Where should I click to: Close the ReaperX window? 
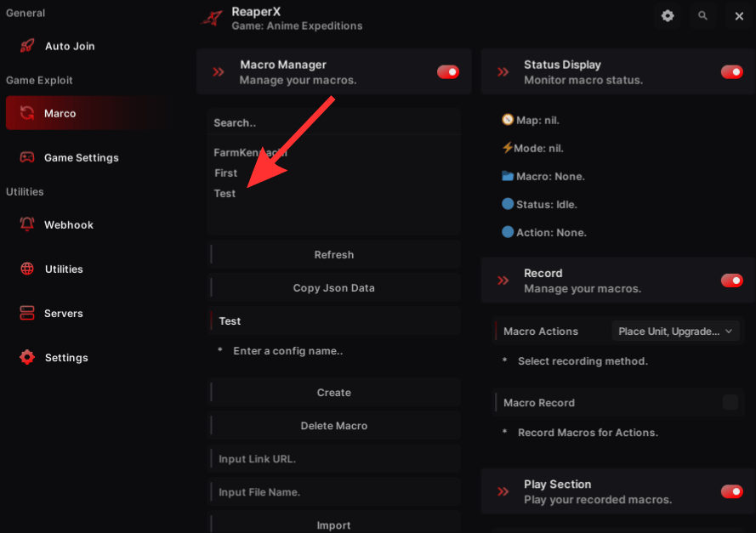pos(739,16)
